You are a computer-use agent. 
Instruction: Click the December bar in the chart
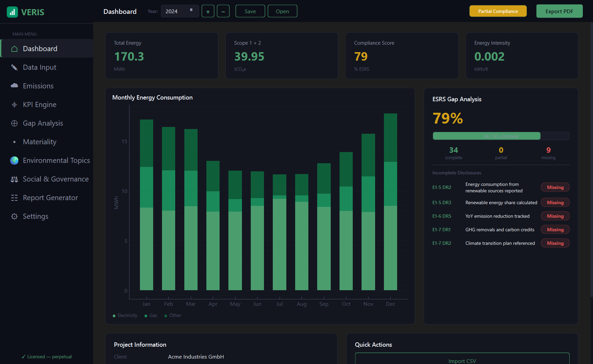[x=390, y=202]
